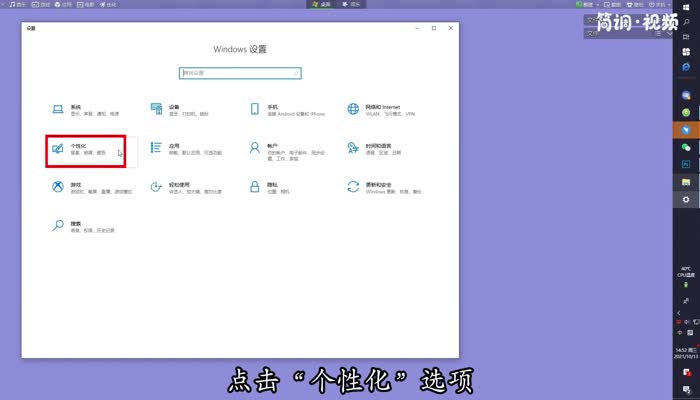Open the 系统 (System) settings category
This screenshot has width=700, height=400.
coord(76,109)
